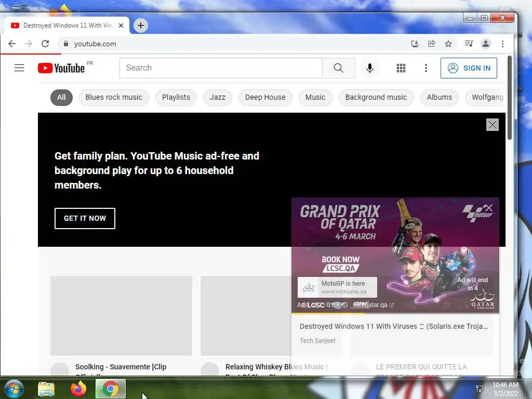Open File Explorer from the taskbar

click(46, 389)
